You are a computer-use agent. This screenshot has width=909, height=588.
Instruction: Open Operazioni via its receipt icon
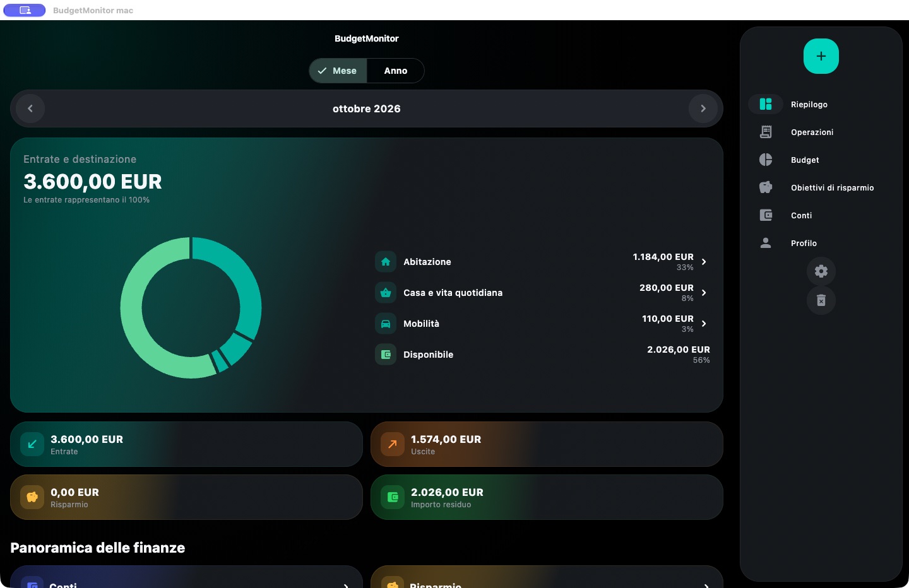(x=766, y=132)
